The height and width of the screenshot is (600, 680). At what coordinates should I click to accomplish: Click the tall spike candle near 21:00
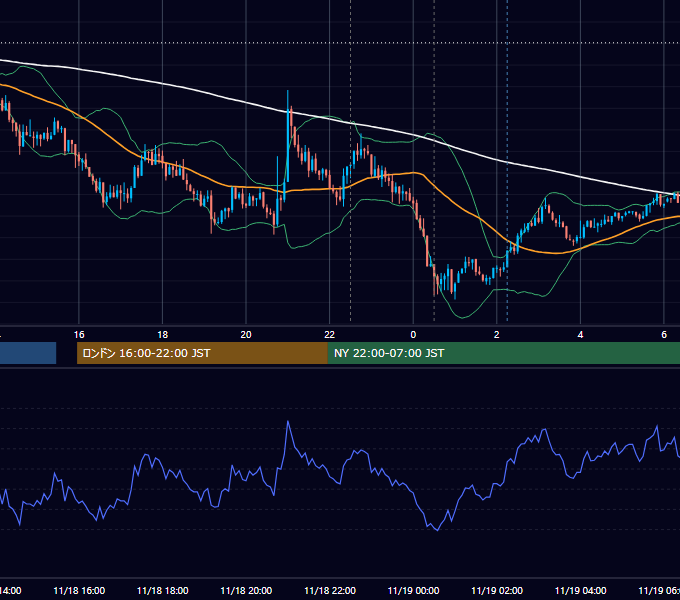[x=288, y=136]
